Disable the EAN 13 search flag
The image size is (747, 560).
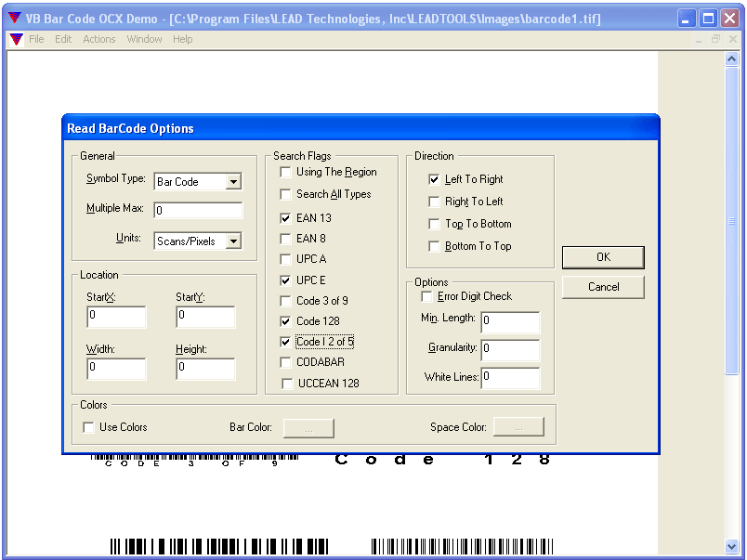(x=285, y=216)
